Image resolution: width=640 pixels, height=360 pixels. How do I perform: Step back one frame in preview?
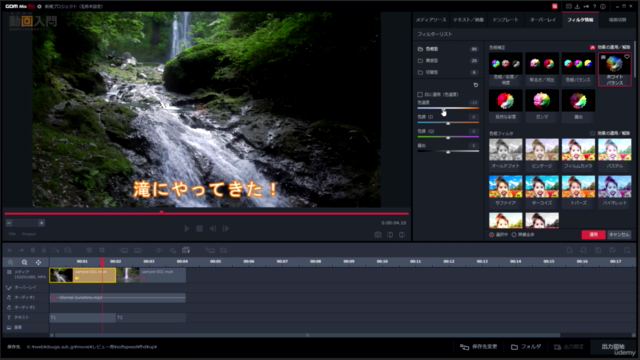click(x=213, y=229)
